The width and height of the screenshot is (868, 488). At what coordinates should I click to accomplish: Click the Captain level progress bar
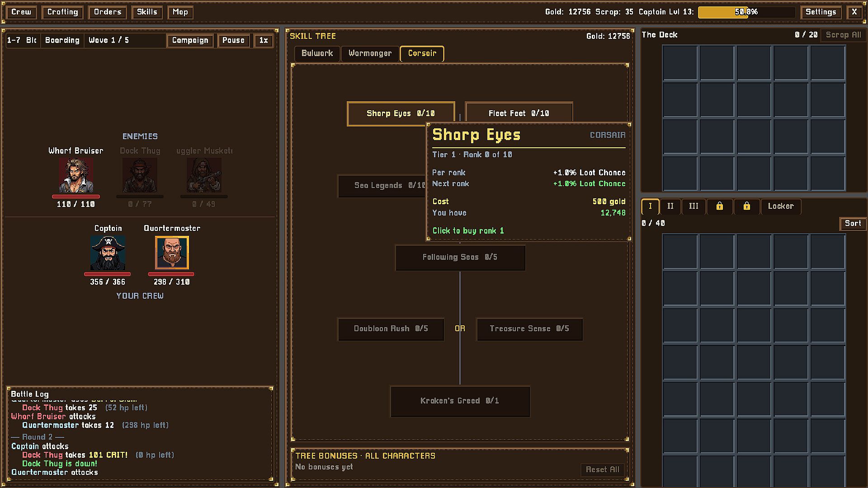[746, 12]
